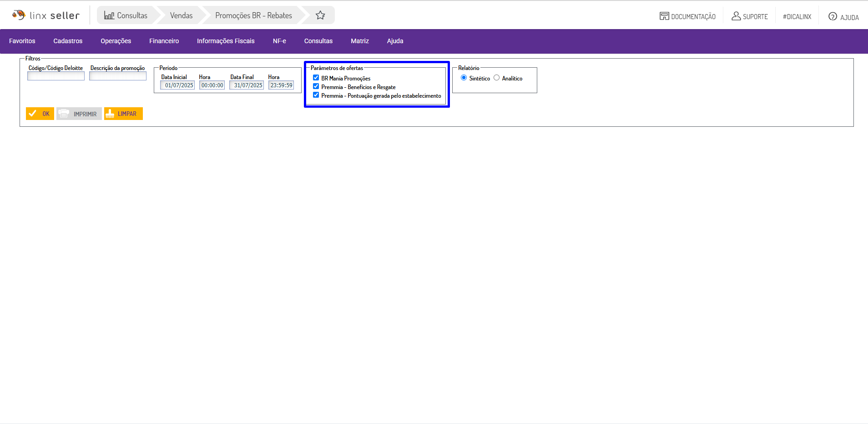Click the end Hora field 23:59:59
Image resolution: width=868 pixels, height=424 pixels.
click(x=281, y=85)
